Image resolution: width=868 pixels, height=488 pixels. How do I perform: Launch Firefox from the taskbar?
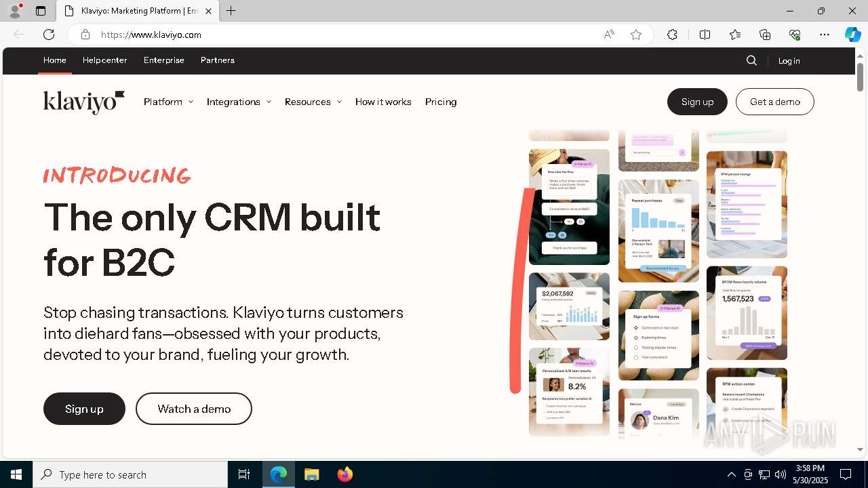(x=344, y=474)
